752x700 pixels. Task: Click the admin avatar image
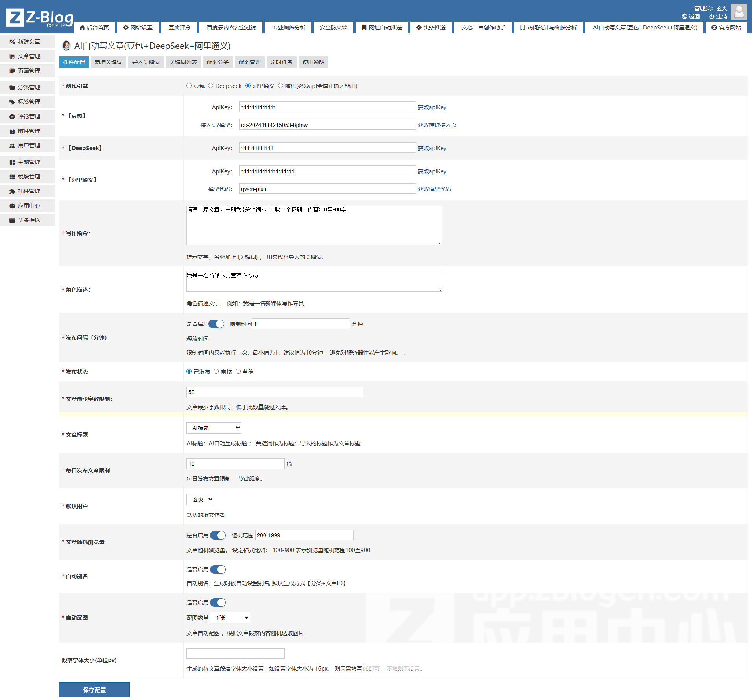739,12
